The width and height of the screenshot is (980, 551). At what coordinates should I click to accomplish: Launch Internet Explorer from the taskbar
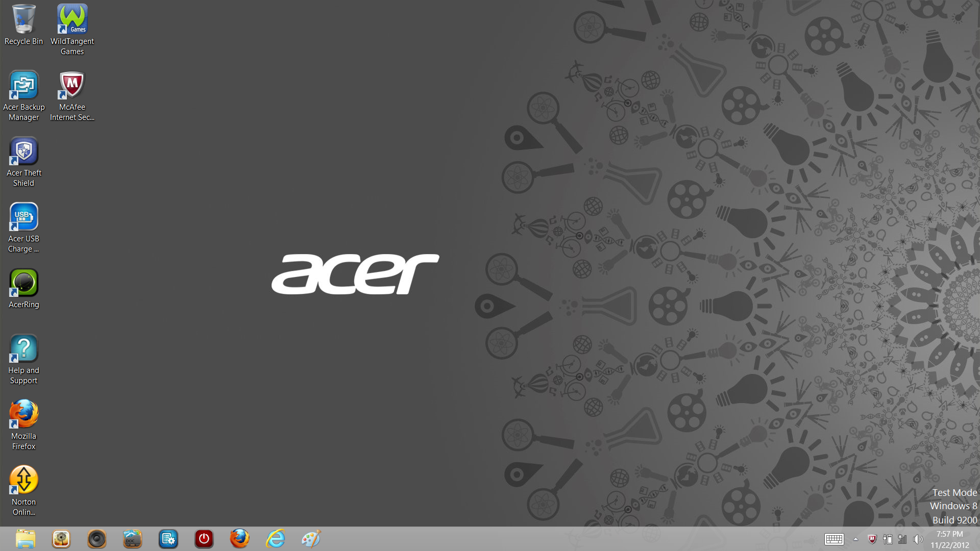pos(276,539)
